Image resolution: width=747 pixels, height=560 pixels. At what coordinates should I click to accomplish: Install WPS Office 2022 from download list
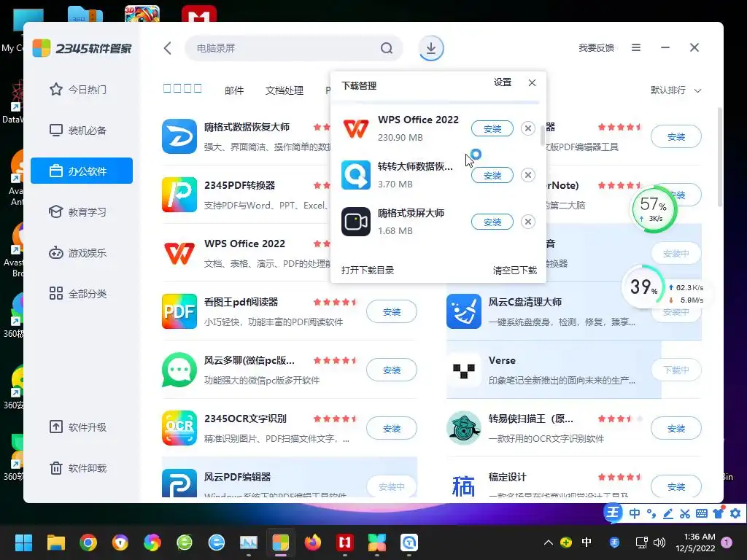(492, 128)
